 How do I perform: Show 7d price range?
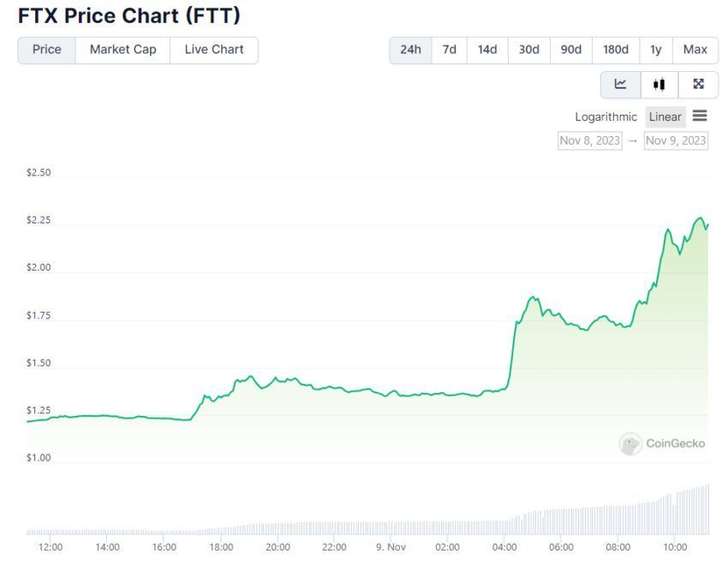point(450,50)
